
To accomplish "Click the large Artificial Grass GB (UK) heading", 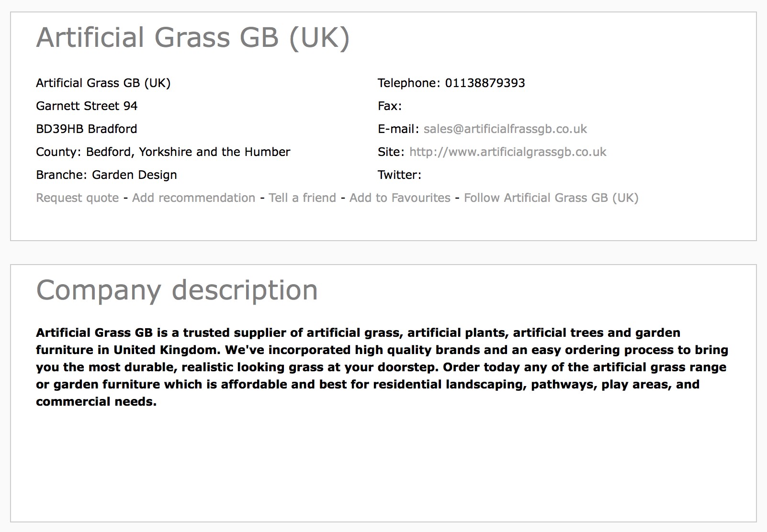I will [193, 37].
